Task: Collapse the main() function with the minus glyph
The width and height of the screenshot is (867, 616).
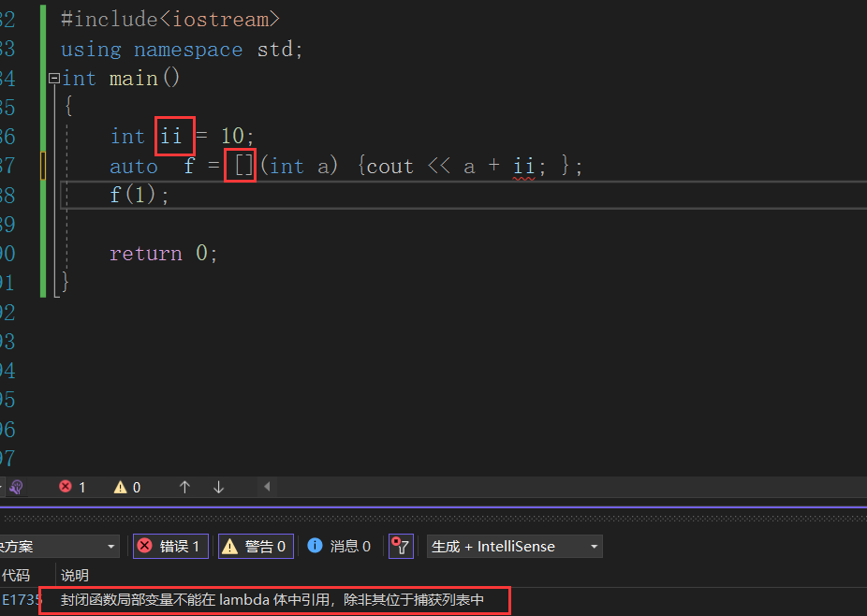Action: pyautogui.click(x=53, y=79)
